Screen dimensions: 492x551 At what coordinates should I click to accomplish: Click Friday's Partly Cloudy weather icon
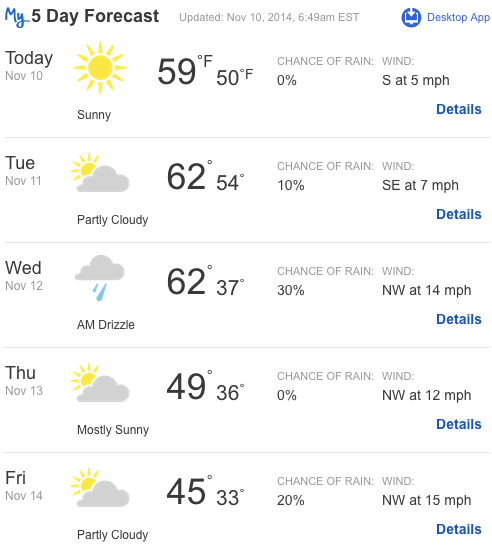point(100,488)
